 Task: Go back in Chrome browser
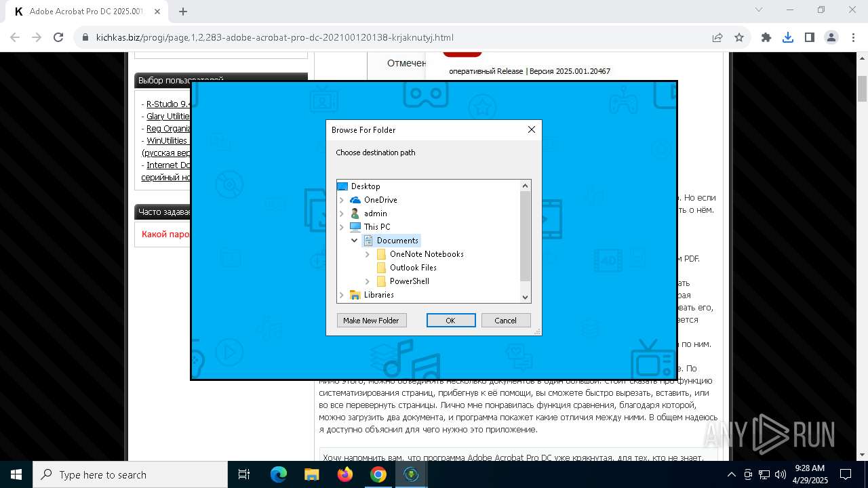tap(15, 37)
